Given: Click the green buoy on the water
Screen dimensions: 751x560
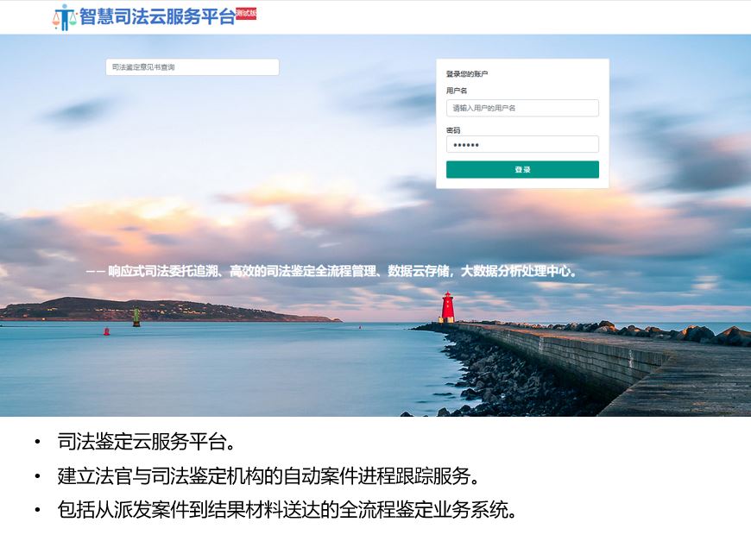Looking at the screenshot, I should pos(136,317).
